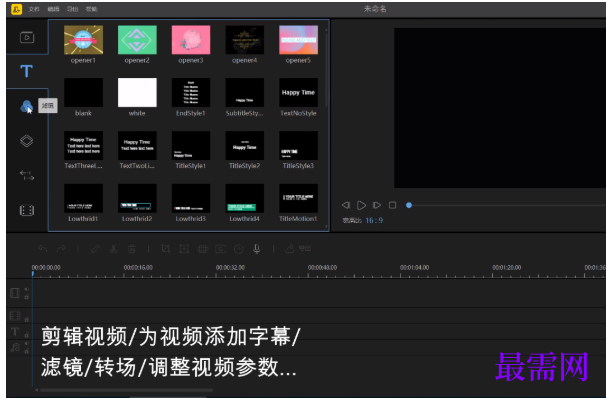Open the 文件 (File) menu

tap(34, 9)
